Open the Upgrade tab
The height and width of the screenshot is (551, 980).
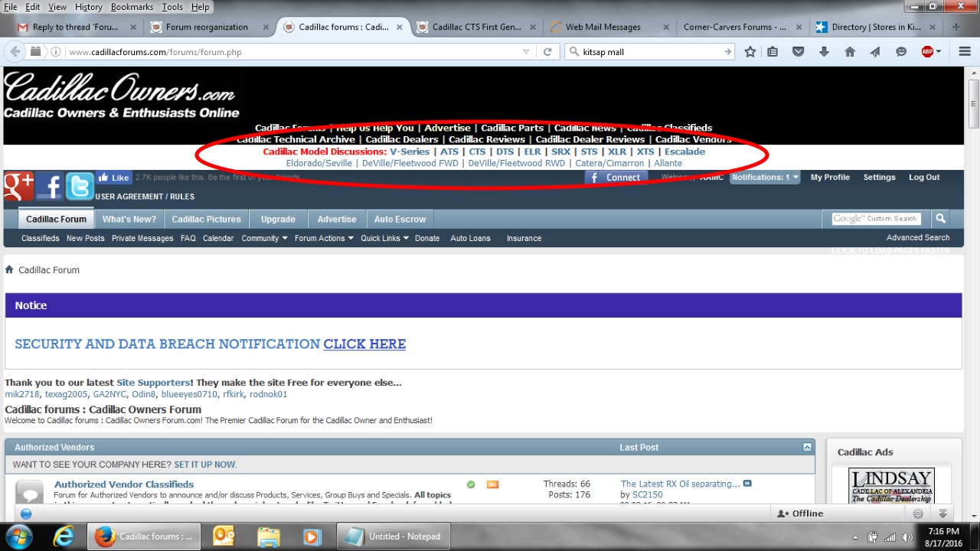pyautogui.click(x=278, y=219)
